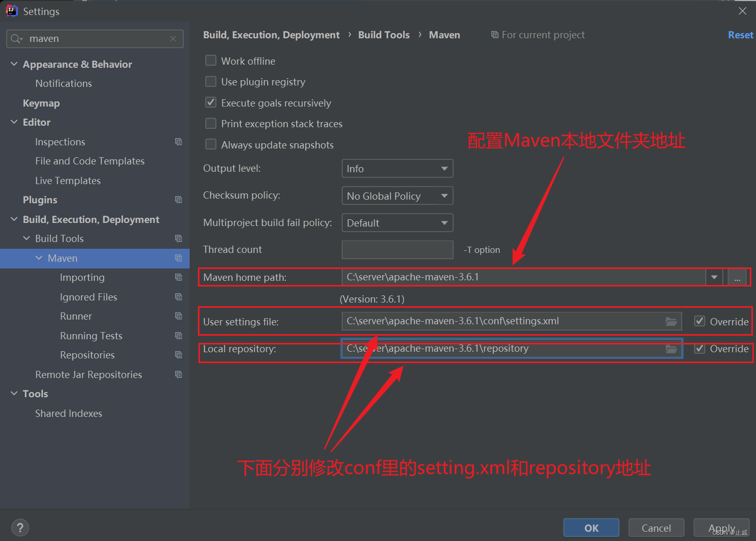Collapse the Build Tools node
756x541 pixels.
pyautogui.click(x=27, y=238)
